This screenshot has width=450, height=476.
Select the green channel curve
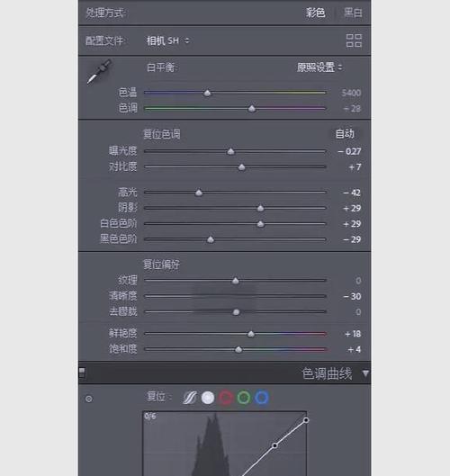244,398
